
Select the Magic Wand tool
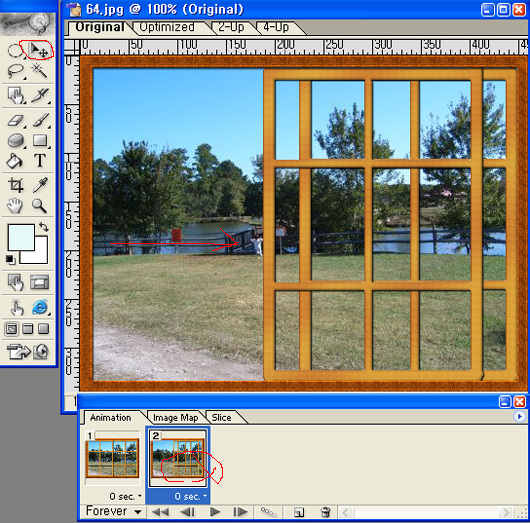tap(40, 71)
